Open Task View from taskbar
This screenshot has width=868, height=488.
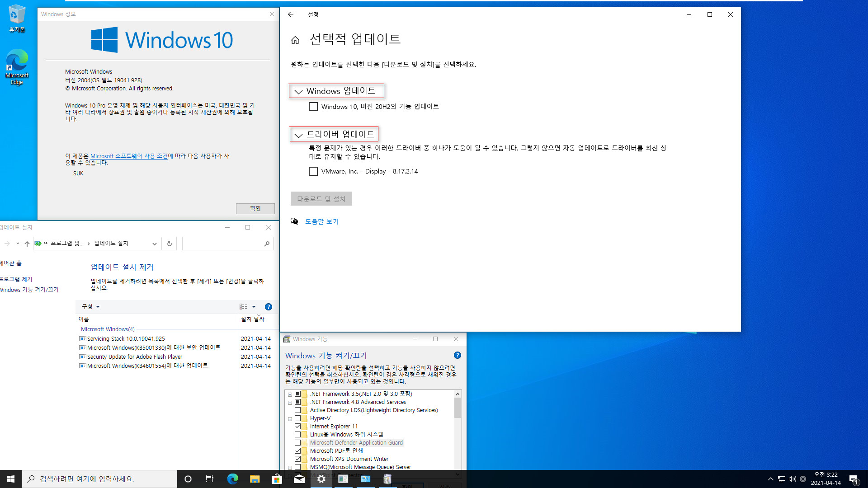(x=210, y=479)
